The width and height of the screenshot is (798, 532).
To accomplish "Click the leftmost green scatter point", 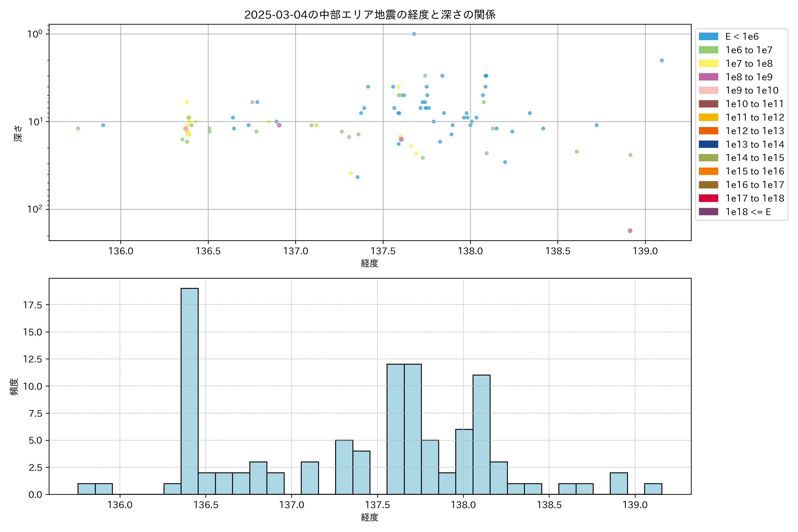I will pos(78,129).
